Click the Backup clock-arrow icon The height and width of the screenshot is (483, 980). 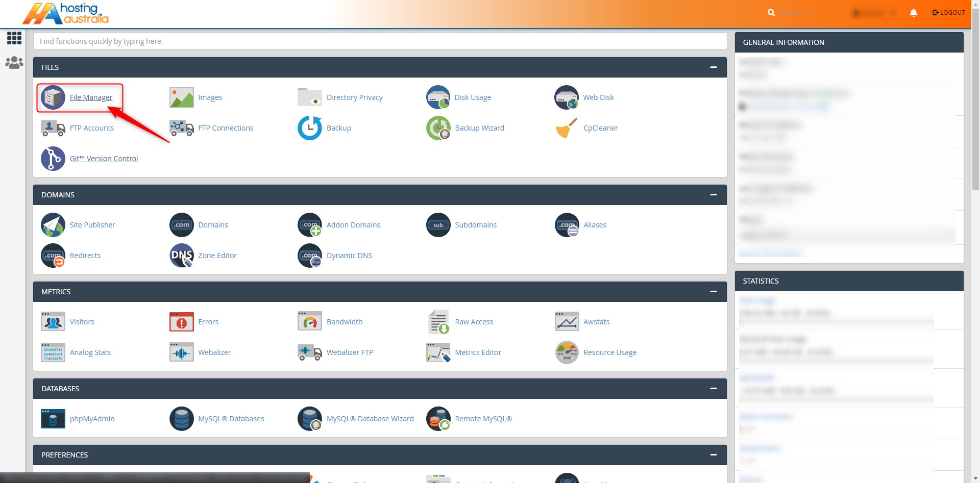tap(309, 128)
